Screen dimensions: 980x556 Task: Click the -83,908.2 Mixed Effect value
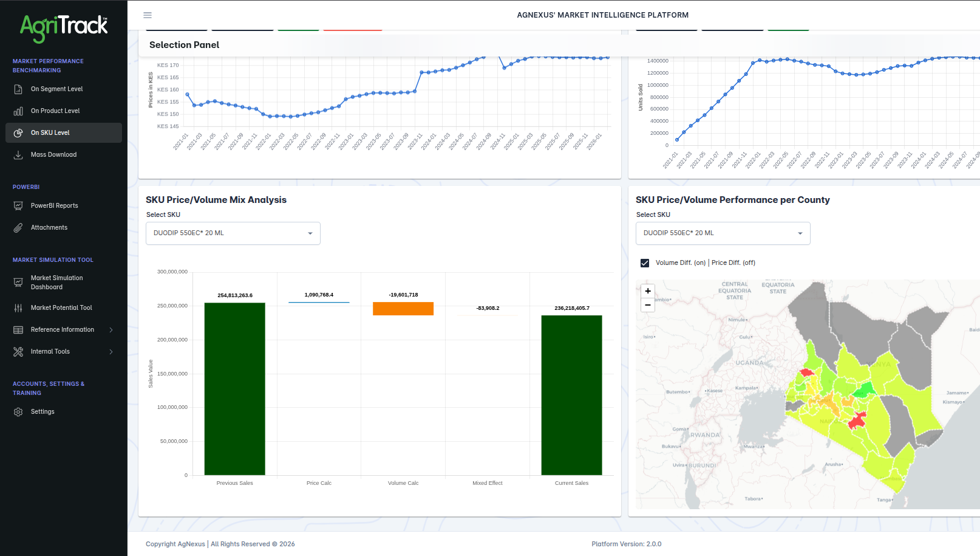488,308
